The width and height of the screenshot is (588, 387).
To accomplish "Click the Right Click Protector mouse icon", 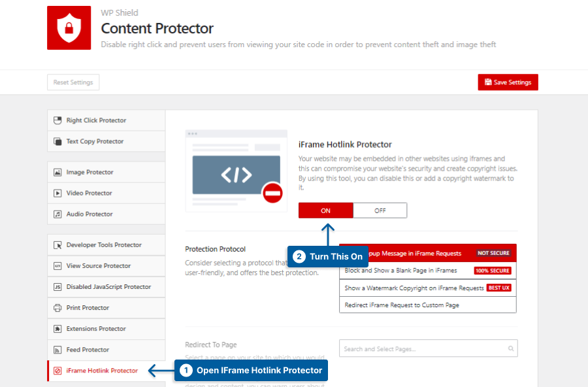I will click(x=57, y=120).
